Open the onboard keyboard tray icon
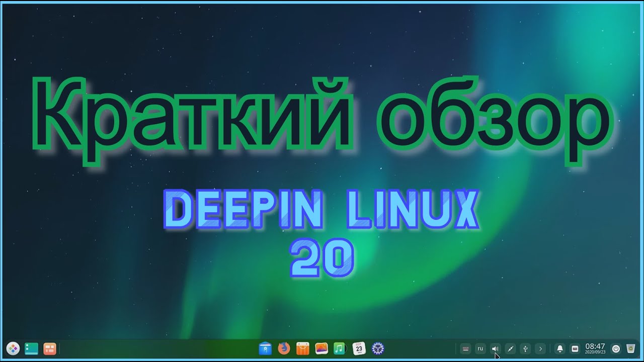The height and width of the screenshot is (362, 644). (465, 348)
